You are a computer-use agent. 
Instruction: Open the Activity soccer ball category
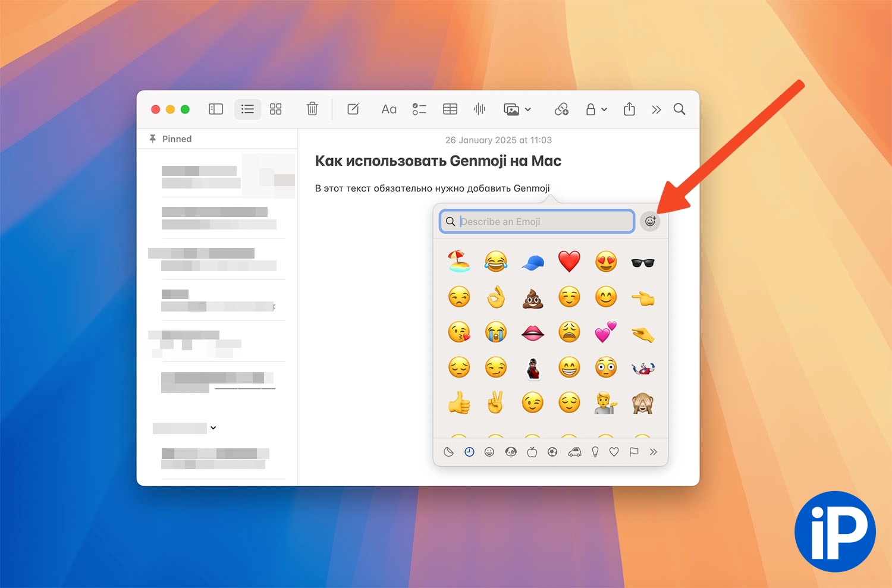[x=552, y=452]
